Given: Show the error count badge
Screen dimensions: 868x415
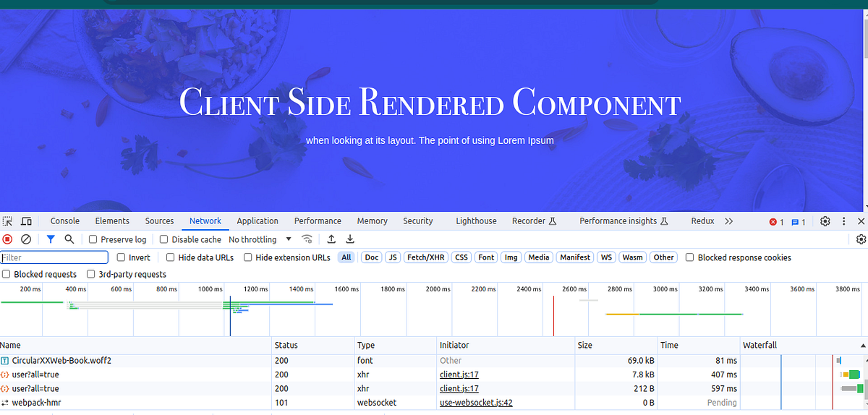Looking at the screenshot, I should 776,222.
